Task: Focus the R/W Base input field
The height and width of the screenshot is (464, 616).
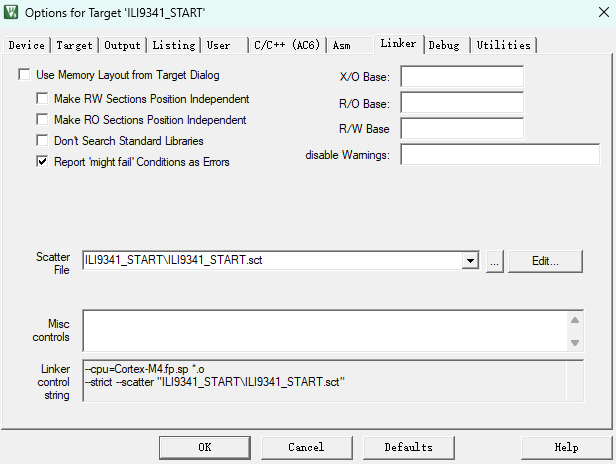Action: (462, 128)
